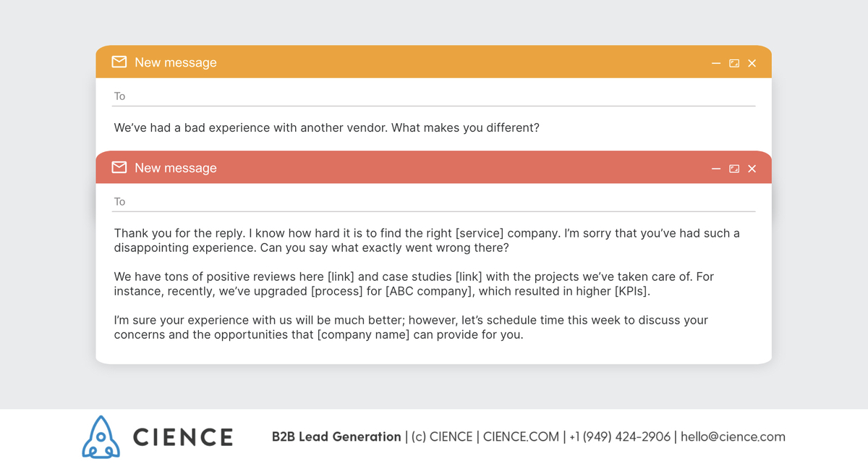Close the red New message window
The height and width of the screenshot is (464, 868).
[752, 169]
